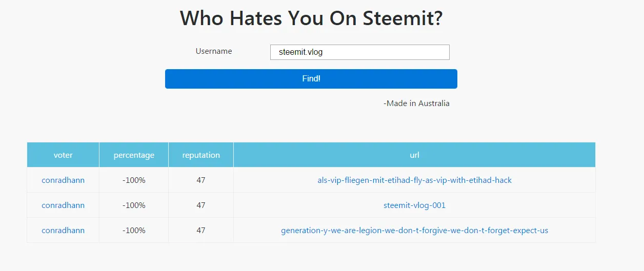Select the voter column header
This screenshot has width=644, height=271.
coord(63,155)
